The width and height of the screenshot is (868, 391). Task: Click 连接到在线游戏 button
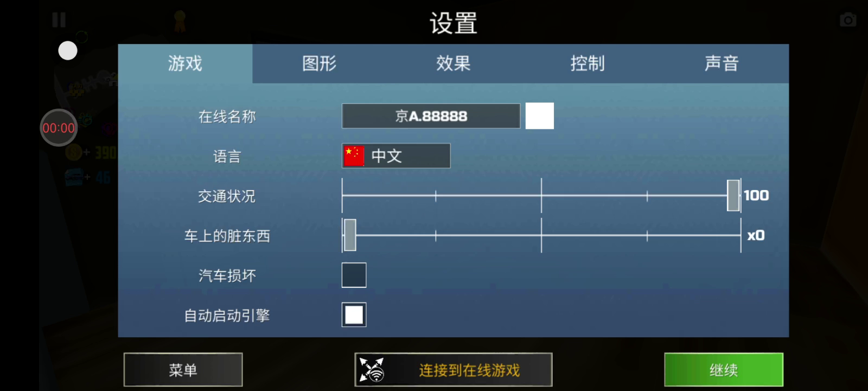click(454, 370)
